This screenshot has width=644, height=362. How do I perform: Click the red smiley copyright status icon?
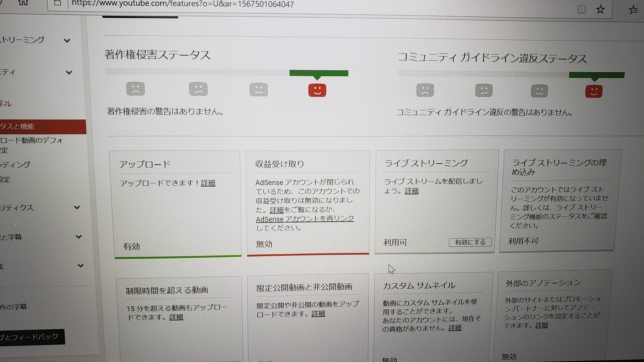pos(317,90)
